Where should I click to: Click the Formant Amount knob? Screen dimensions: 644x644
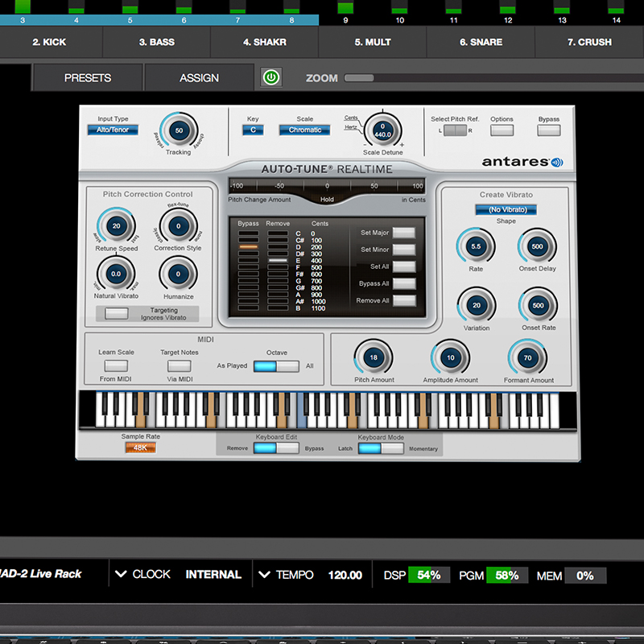click(528, 357)
